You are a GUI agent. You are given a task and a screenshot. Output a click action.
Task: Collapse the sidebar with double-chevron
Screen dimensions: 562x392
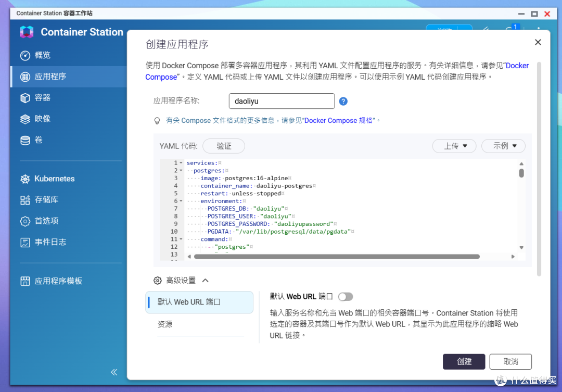coord(114,372)
